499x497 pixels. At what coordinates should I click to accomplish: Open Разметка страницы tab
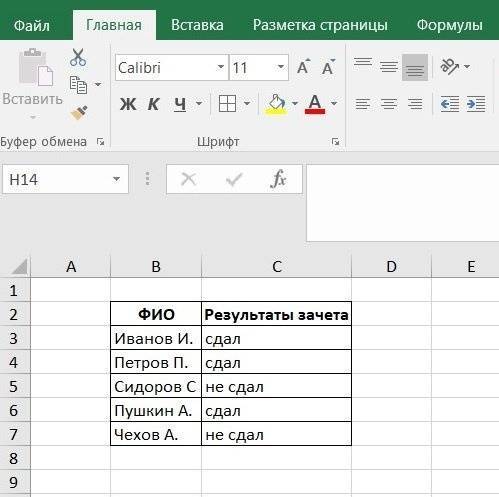(320, 25)
